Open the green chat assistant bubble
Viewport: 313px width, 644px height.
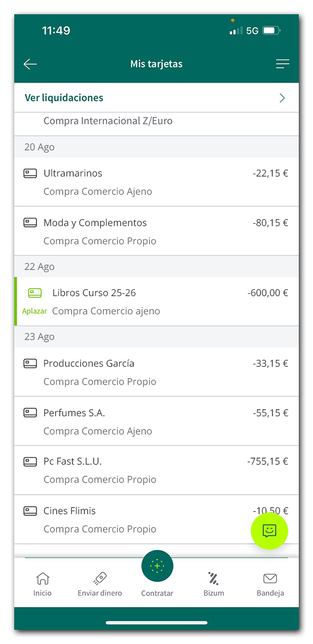(269, 531)
